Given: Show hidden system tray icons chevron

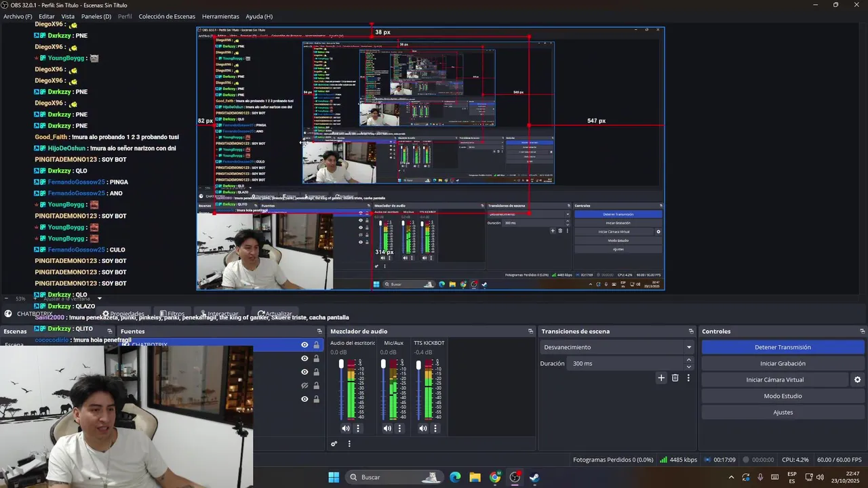Looking at the screenshot, I should pyautogui.click(x=731, y=477).
